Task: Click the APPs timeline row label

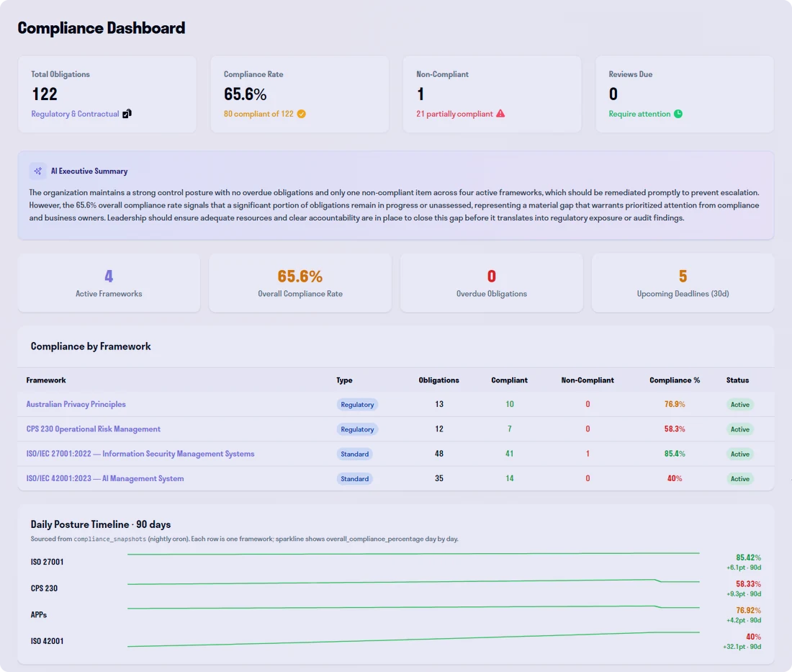Action: tap(39, 615)
